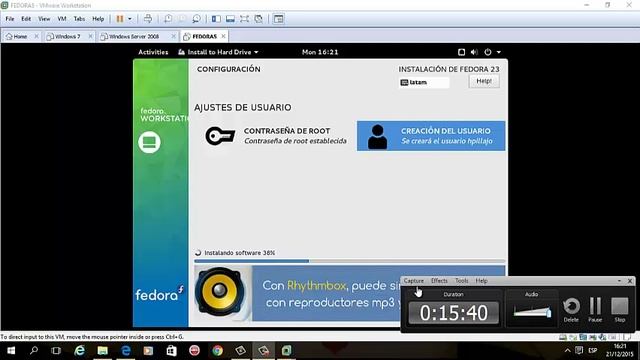Expand the GNOME system menu arrow
This screenshot has width=640, height=360.
499,52
